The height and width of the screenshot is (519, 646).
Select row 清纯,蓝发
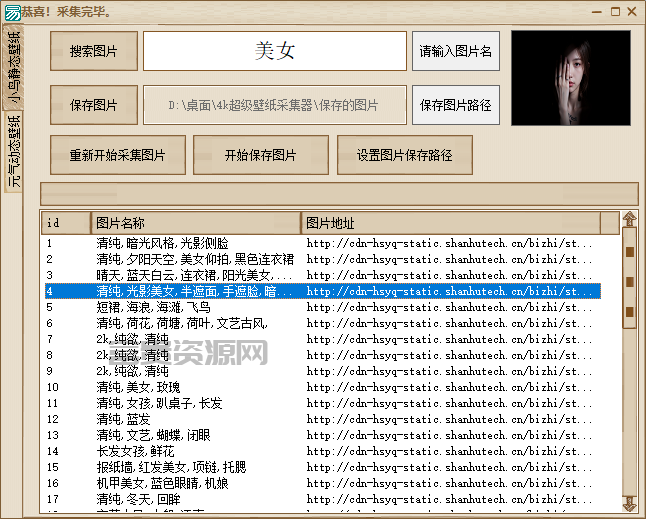coord(323,419)
